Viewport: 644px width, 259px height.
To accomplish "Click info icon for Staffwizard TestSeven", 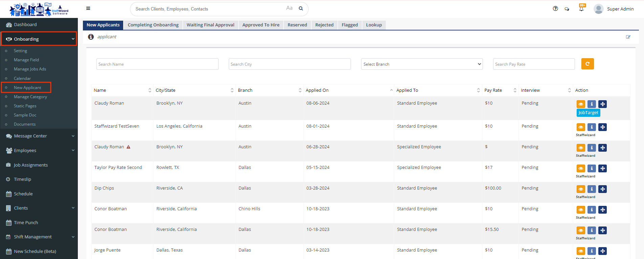I will 592,127.
